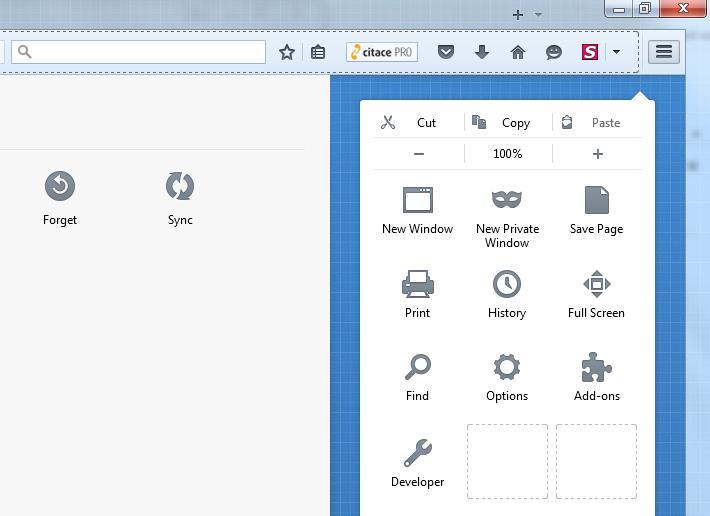Screen dimensions: 710x516
Task: Reset zoom via the 100% button
Action: 508,154
